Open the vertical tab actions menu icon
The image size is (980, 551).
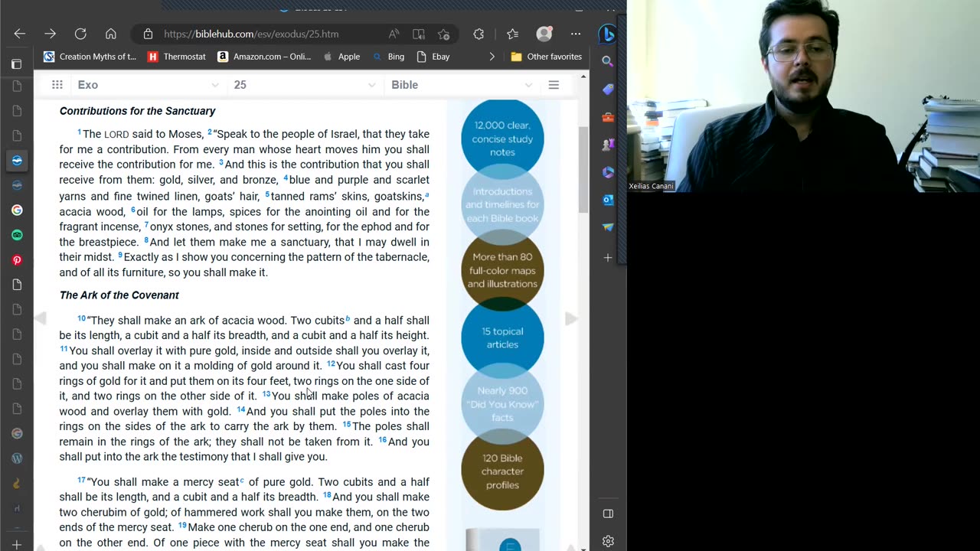[x=17, y=64]
